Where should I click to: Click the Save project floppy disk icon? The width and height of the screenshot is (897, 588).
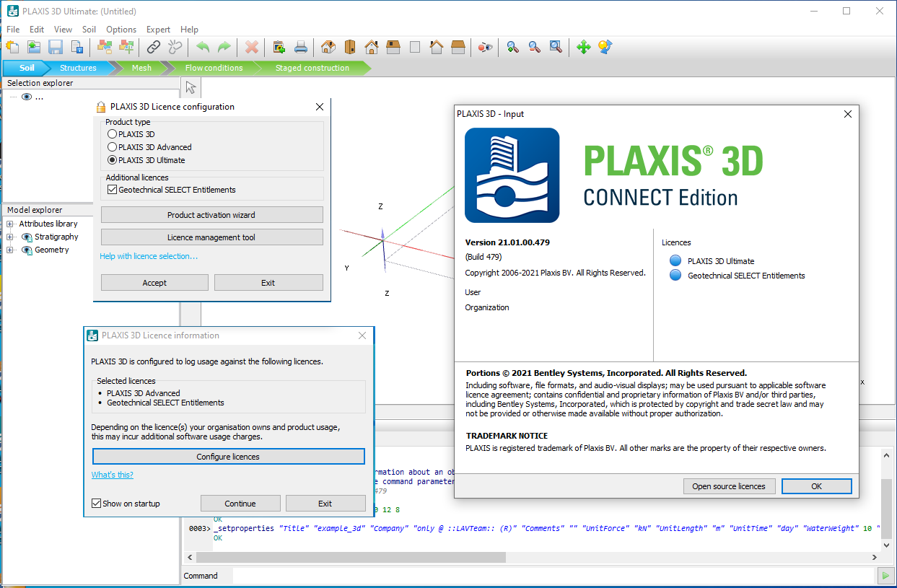(x=56, y=47)
